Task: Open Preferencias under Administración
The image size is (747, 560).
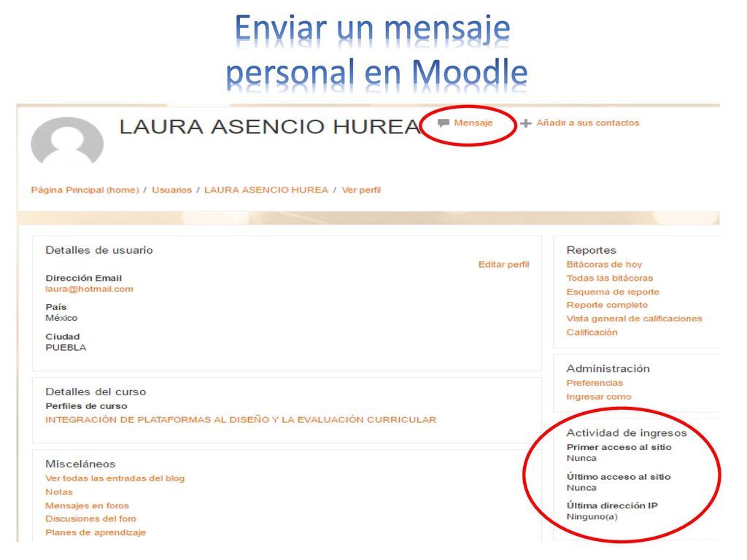Action: click(x=595, y=383)
